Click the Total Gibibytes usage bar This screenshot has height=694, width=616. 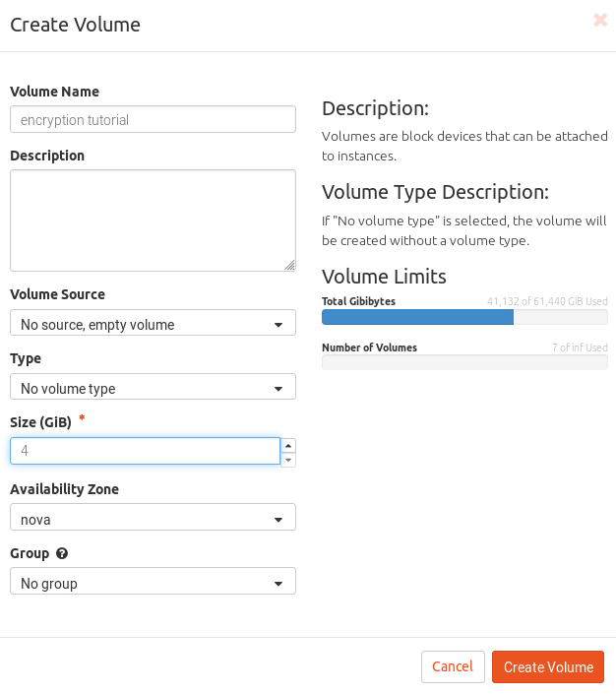click(463, 317)
